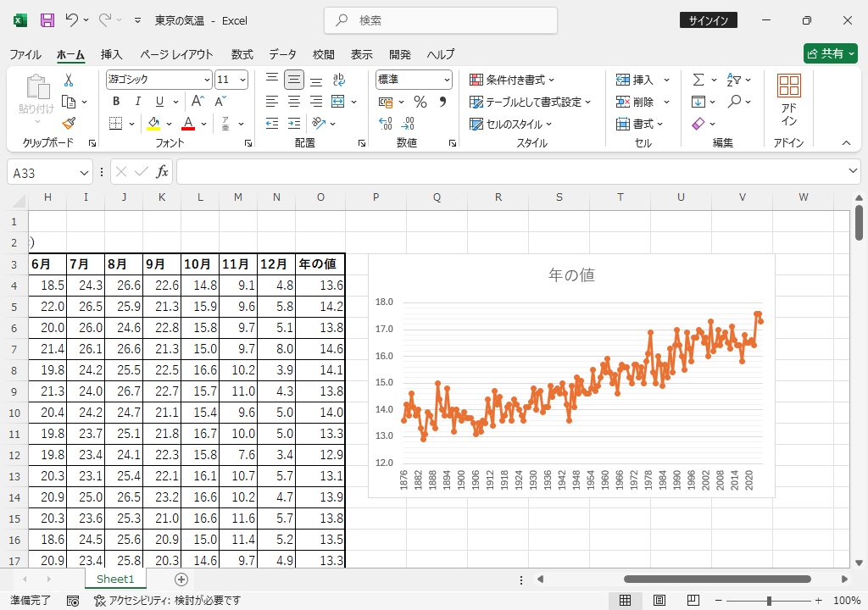Click the Fill down icon
Image resolution: width=868 pixels, height=610 pixels.
pyautogui.click(x=698, y=102)
